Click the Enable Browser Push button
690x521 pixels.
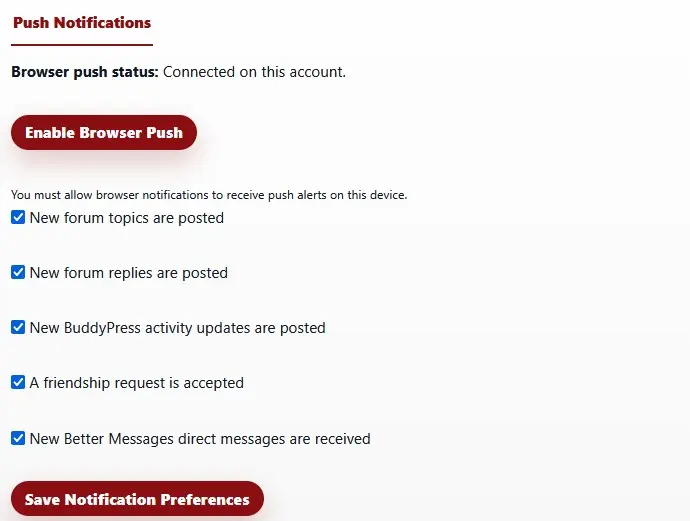[x=104, y=133]
